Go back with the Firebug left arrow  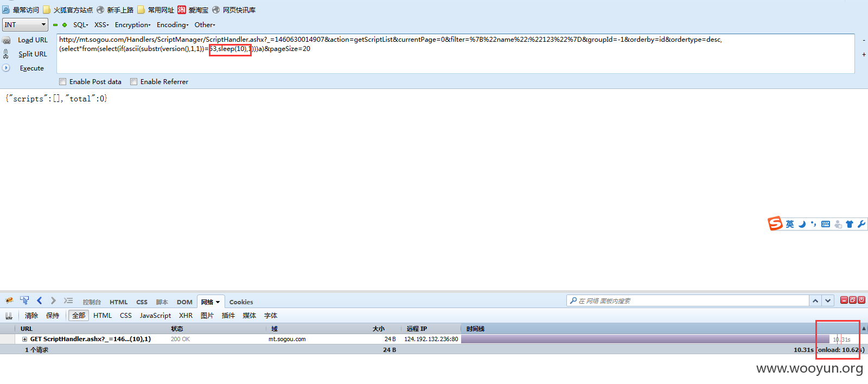pos(39,300)
